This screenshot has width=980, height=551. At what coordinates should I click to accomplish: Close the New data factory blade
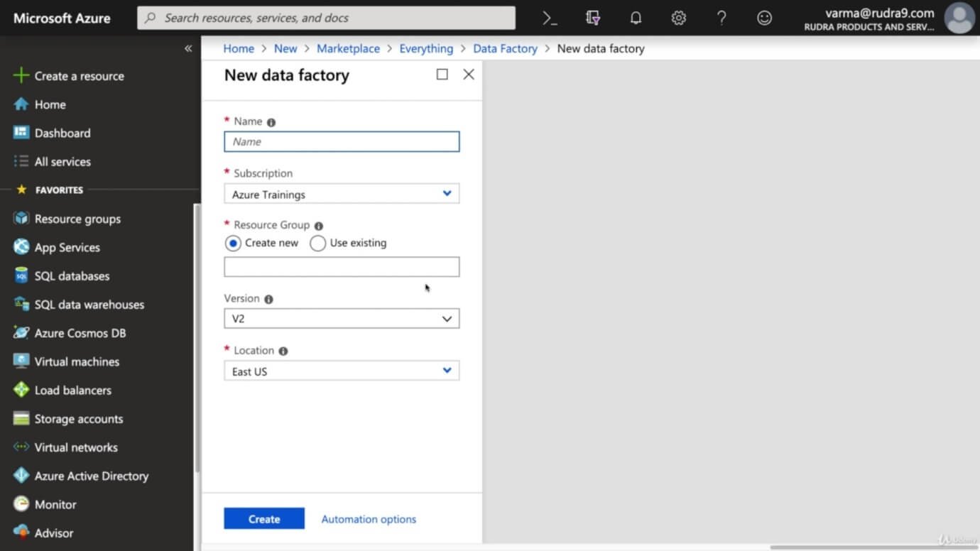(469, 75)
